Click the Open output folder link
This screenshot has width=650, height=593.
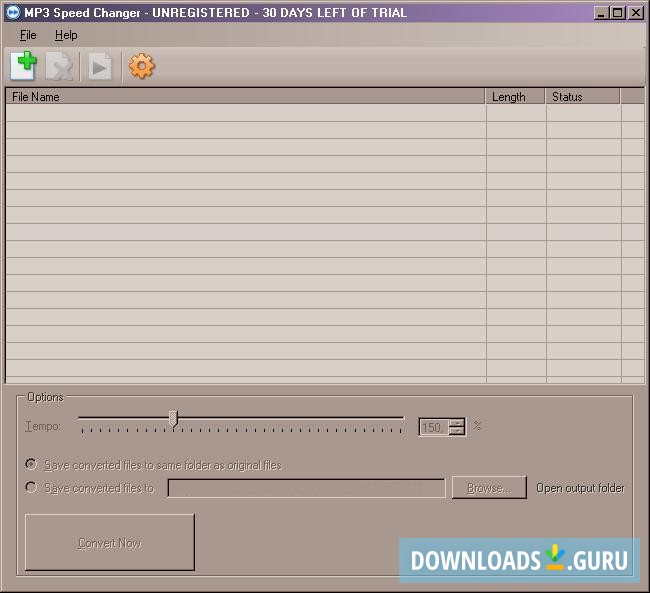(580, 488)
